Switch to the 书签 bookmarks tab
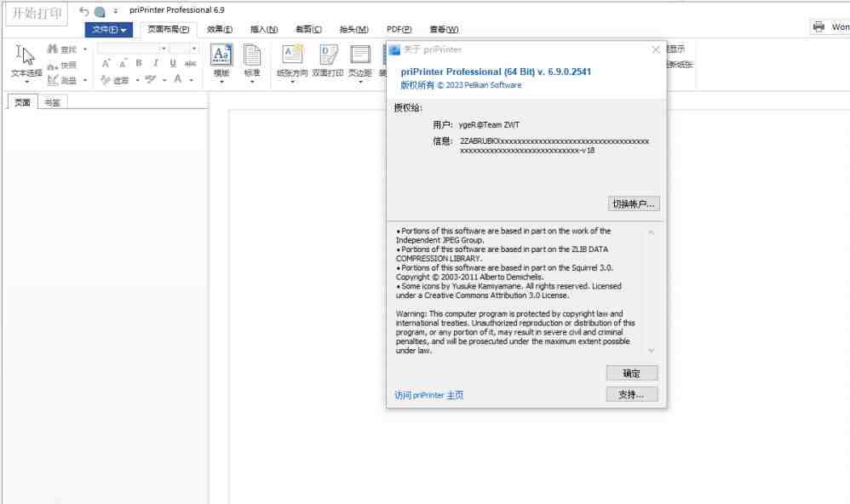 tap(51, 101)
